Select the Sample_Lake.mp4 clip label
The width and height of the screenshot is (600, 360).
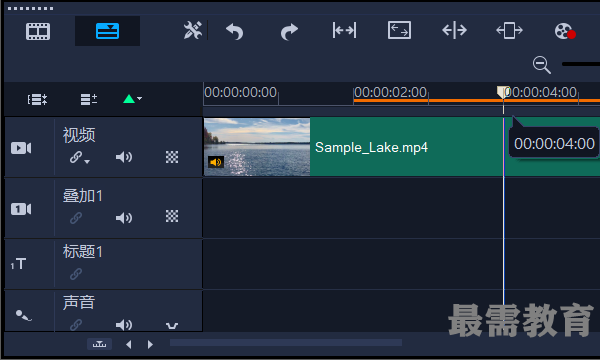[x=371, y=147]
